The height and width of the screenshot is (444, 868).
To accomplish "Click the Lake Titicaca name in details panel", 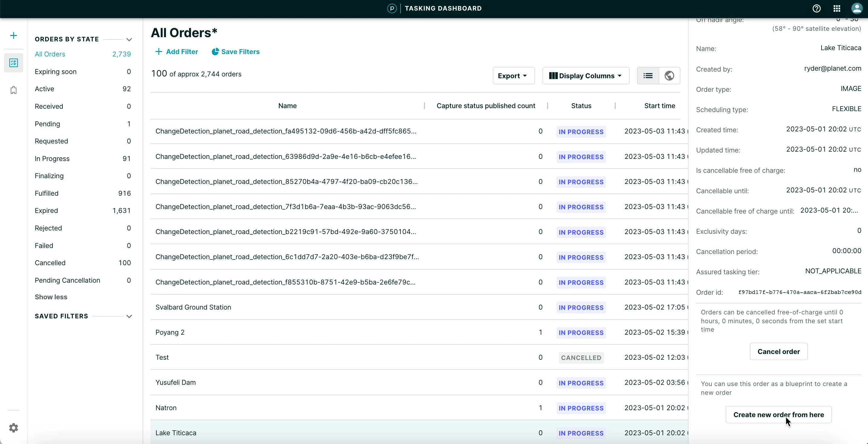I will point(840,48).
